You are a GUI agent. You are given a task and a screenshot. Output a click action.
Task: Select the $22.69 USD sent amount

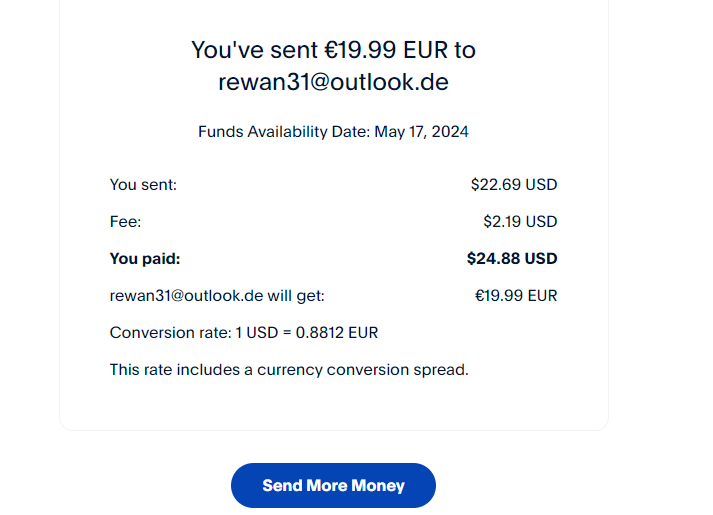513,184
